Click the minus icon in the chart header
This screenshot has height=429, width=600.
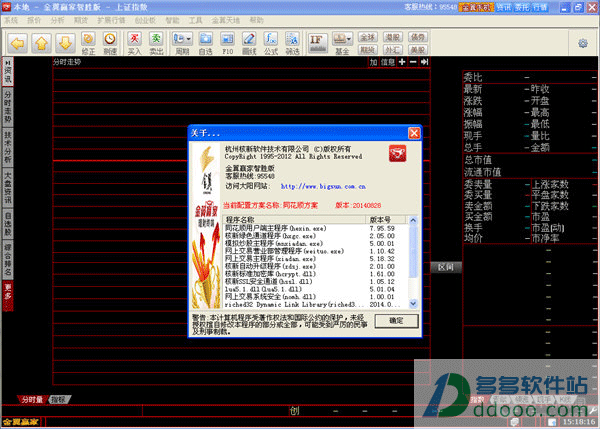coord(413,62)
